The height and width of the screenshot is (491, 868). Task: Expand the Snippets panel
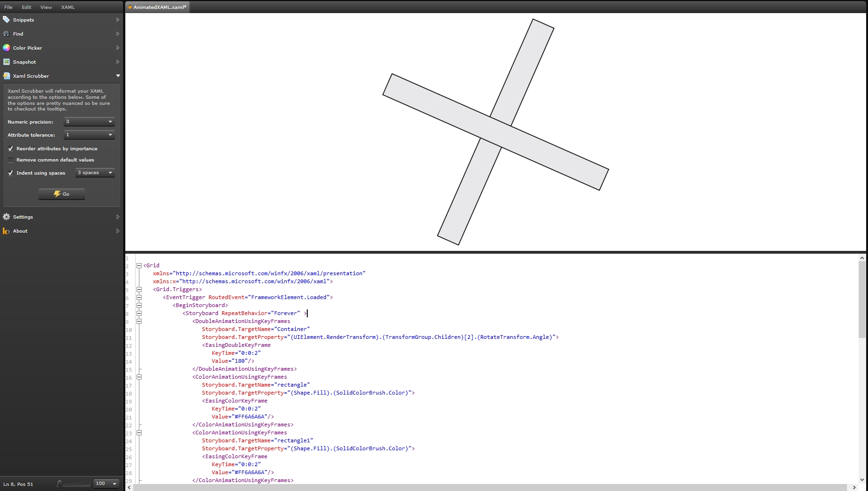(117, 20)
